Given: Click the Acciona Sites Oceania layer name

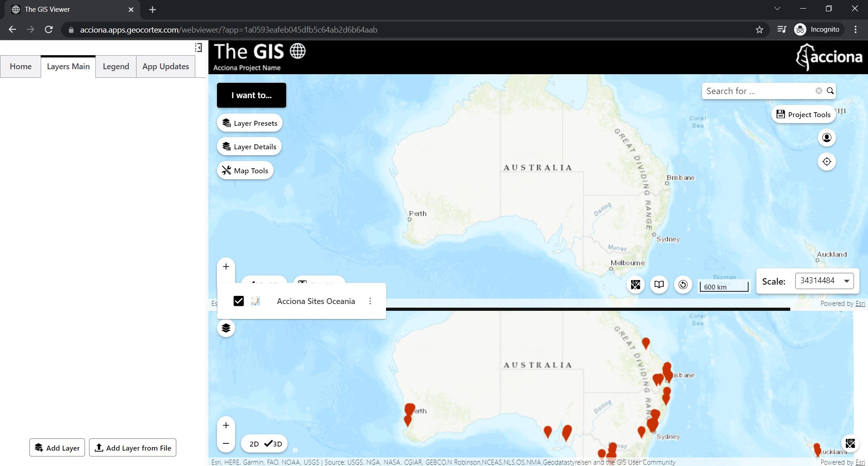Looking at the screenshot, I should click(316, 301).
